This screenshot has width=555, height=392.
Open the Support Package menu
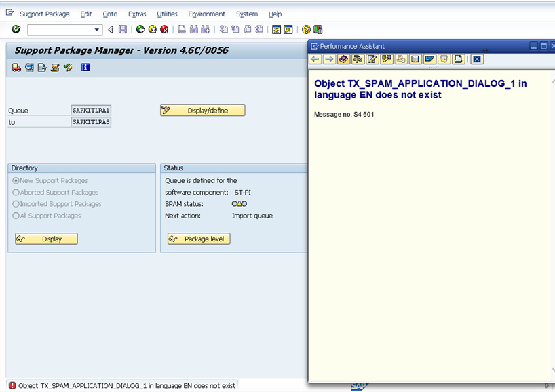tap(45, 14)
